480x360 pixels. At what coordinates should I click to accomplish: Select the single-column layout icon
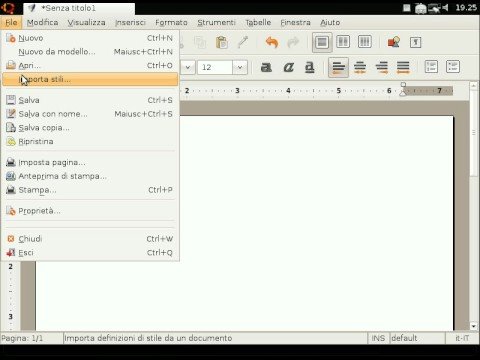point(322,42)
